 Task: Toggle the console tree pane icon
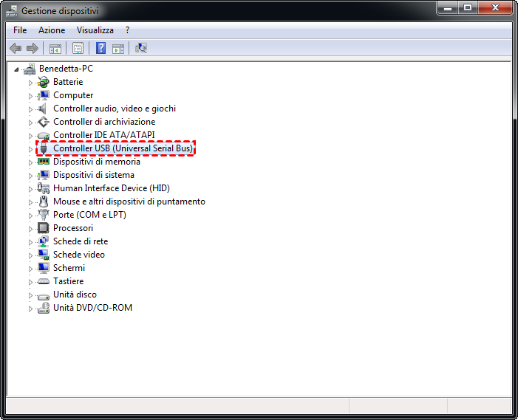coord(55,49)
